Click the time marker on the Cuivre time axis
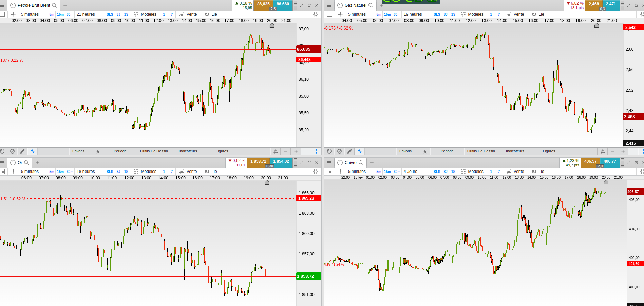 coord(606,182)
